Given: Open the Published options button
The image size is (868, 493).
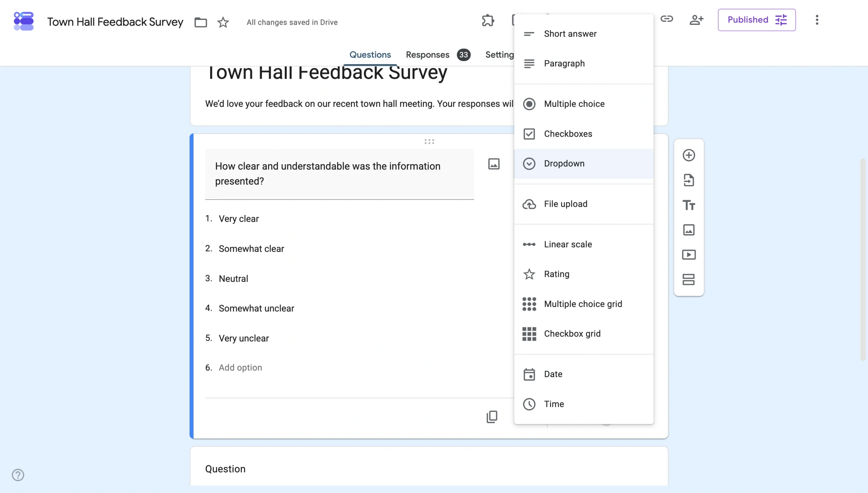Looking at the screenshot, I should coord(756,20).
